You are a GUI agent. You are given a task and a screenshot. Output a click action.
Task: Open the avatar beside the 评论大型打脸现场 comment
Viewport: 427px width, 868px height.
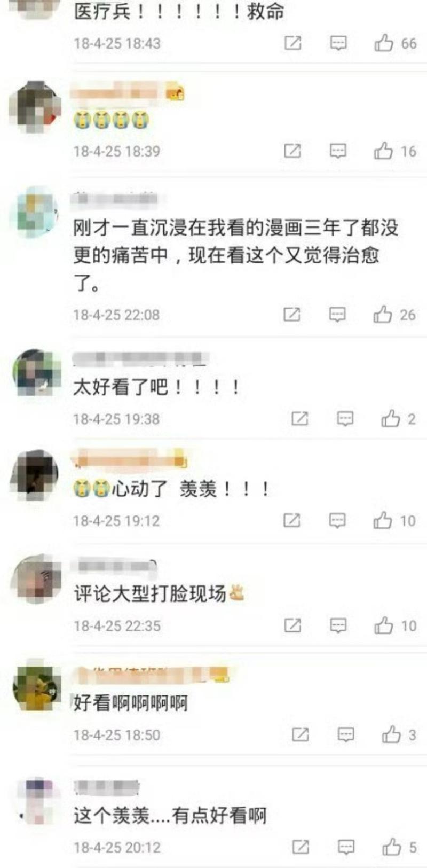(36, 580)
